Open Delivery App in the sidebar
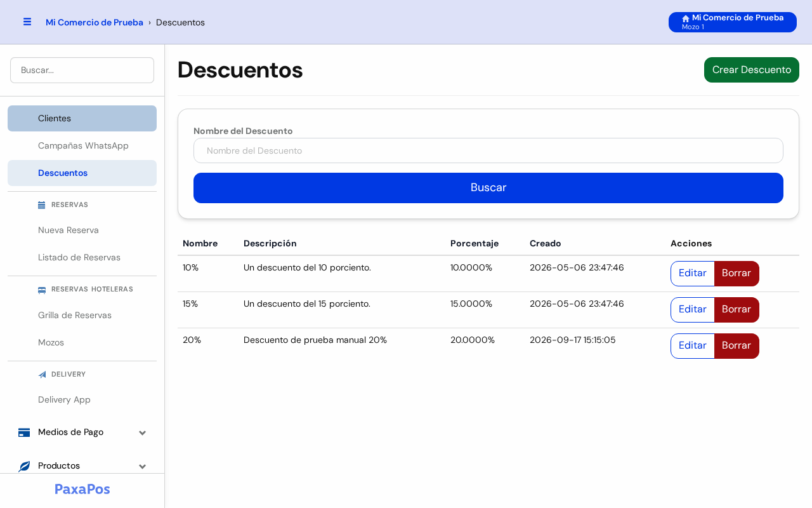The image size is (812, 508). 82,399
